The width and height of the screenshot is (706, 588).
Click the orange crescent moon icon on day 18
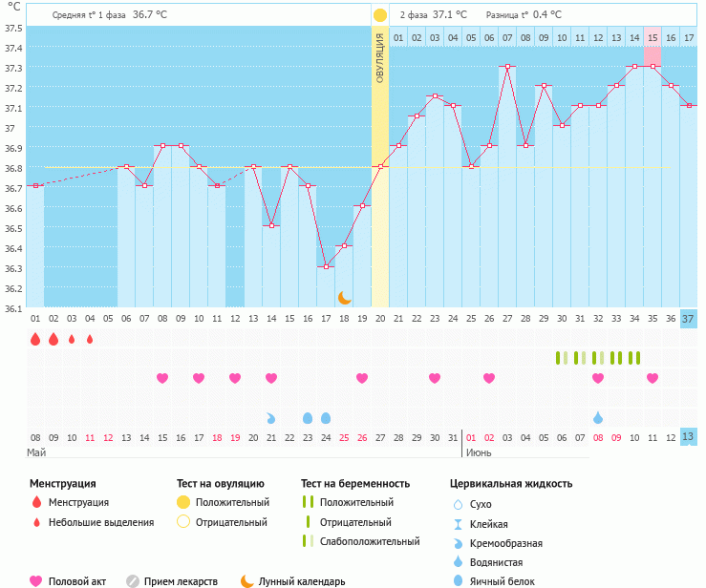pyautogui.click(x=345, y=298)
